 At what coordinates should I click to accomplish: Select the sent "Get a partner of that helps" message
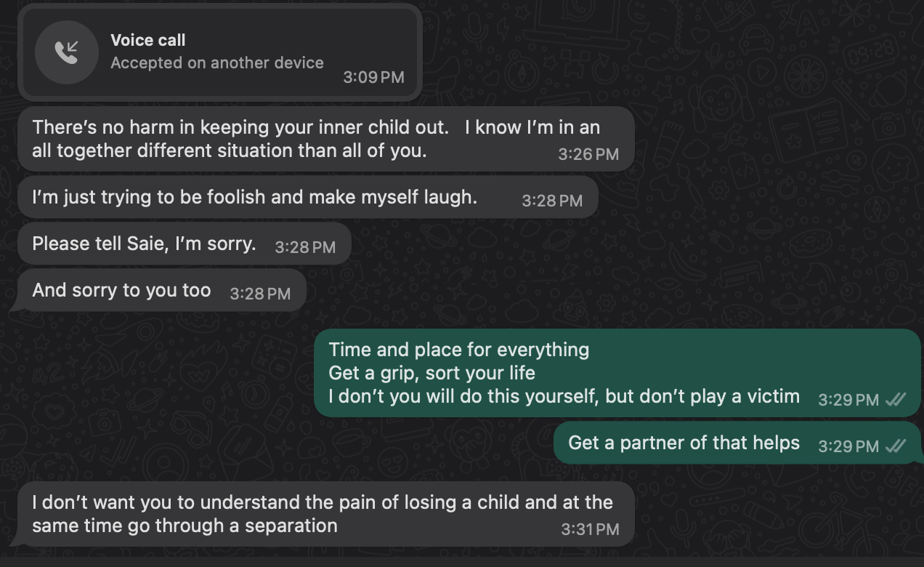pyautogui.click(x=684, y=443)
